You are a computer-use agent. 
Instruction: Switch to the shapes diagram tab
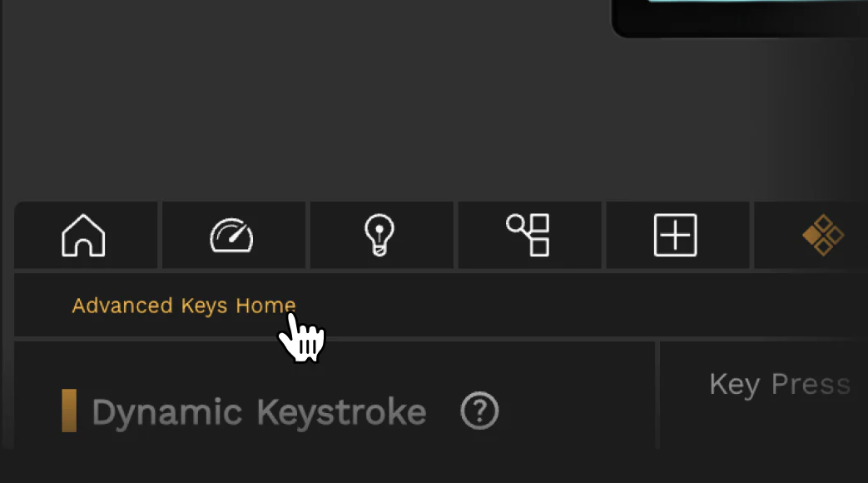coord(530,236)
